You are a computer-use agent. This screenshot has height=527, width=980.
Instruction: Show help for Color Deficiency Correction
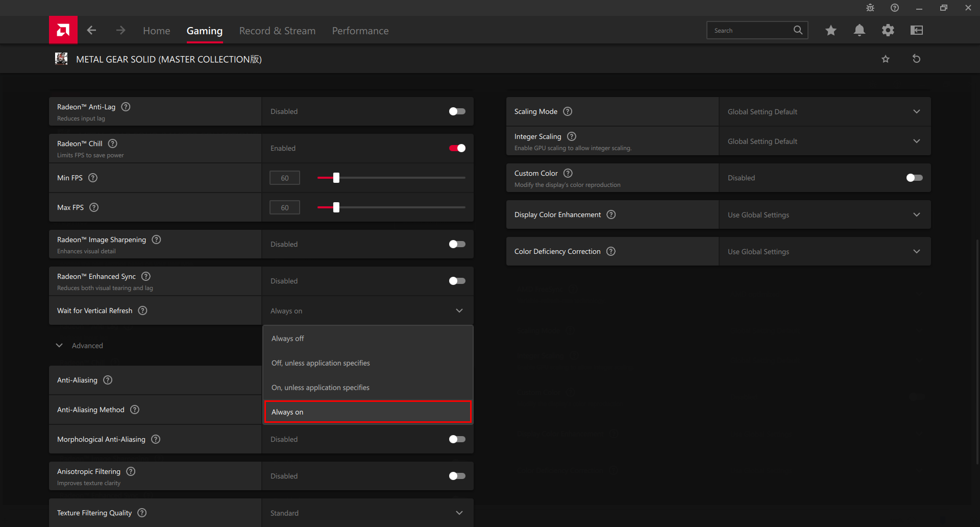click(x=611, y=251)
